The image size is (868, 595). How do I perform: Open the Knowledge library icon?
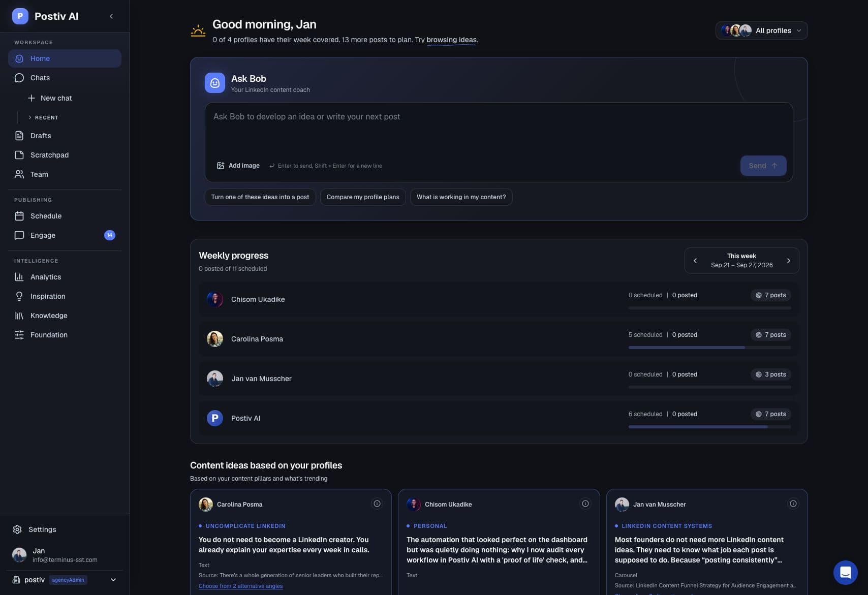(x=19, y=316)
